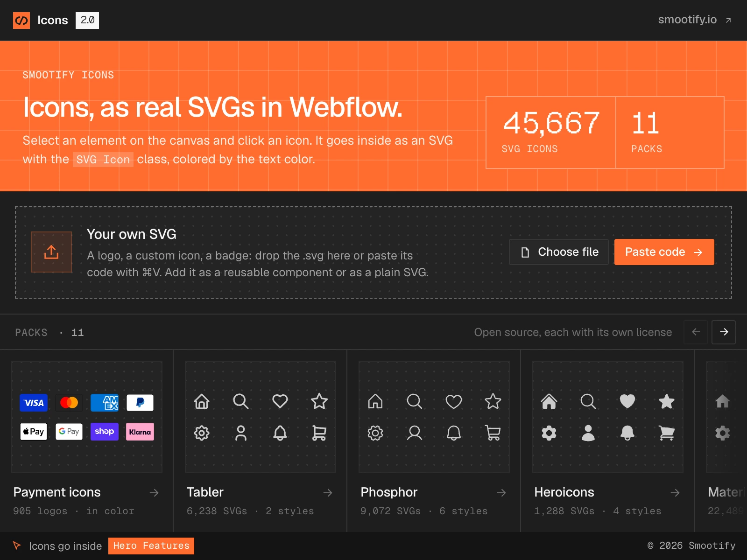Select the Tabler shopping cart icon
This screenshot has height=560, width=747.
[x=319, y=433]
